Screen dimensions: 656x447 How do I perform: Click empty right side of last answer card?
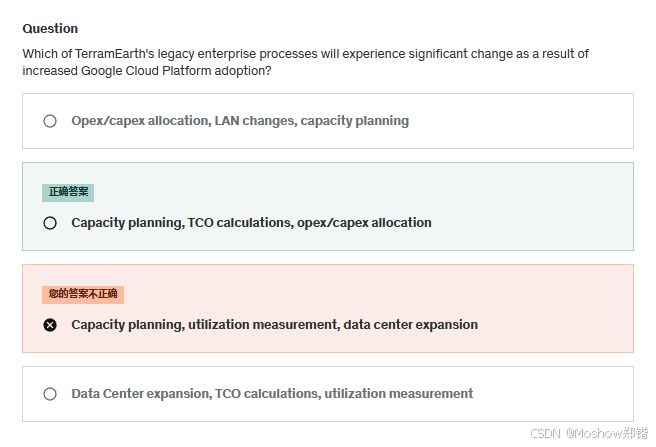pyautogui.click(x=560, y=394)
